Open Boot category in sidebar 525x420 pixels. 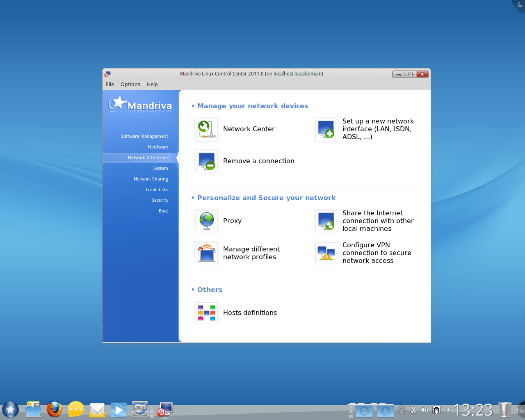click(x=163, y=211)
